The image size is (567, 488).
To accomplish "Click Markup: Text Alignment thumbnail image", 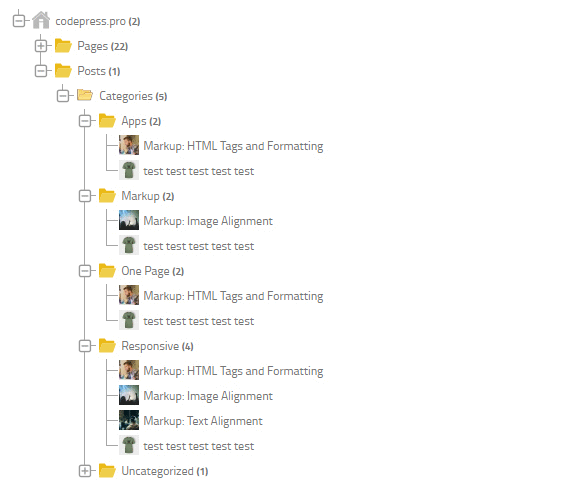I will (x=129, y=420).
